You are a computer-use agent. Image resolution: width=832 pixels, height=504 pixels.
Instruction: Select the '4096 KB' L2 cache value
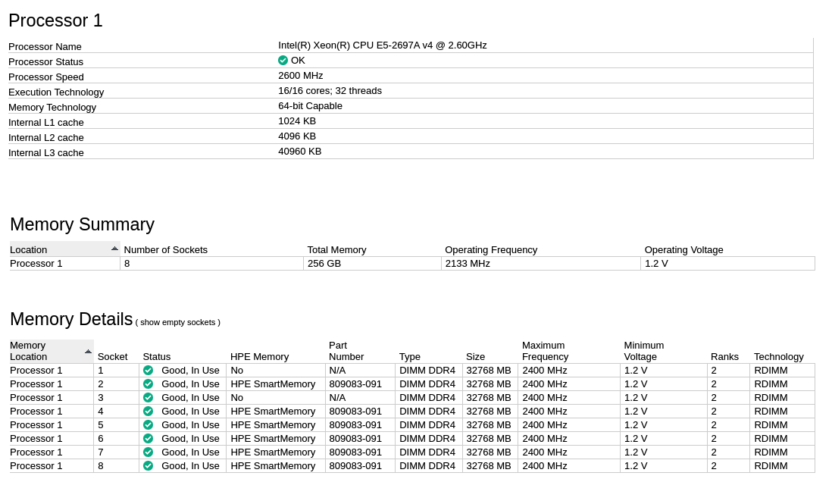click(297, 136)
